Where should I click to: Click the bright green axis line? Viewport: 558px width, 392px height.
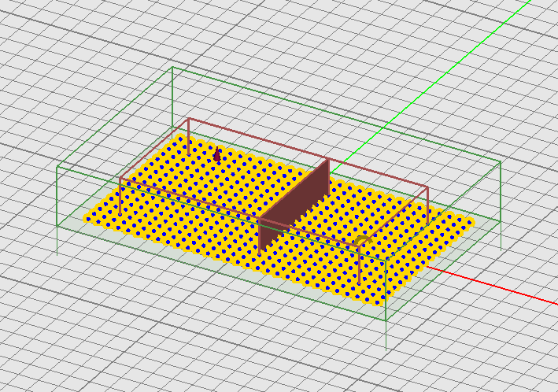click(x=431, y=87)
